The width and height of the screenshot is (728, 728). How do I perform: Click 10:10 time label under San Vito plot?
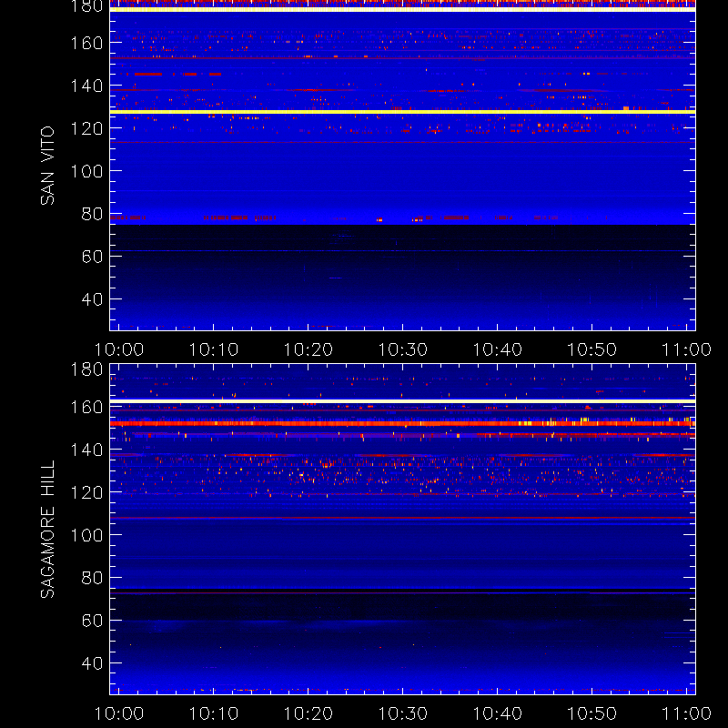[x=214, y=349]
